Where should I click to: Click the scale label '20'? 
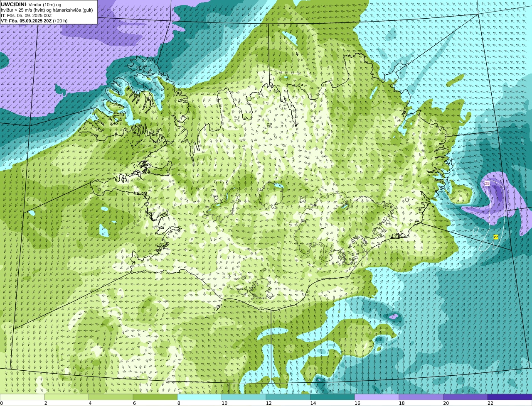pyautogui.click(x=446, y=403)
